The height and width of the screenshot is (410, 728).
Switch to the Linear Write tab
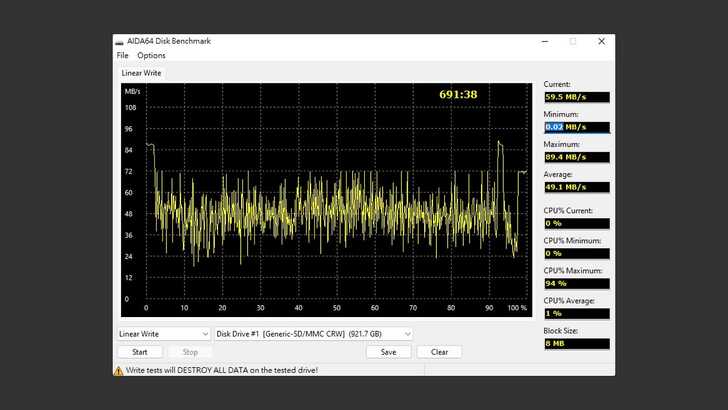pos(141,73)
